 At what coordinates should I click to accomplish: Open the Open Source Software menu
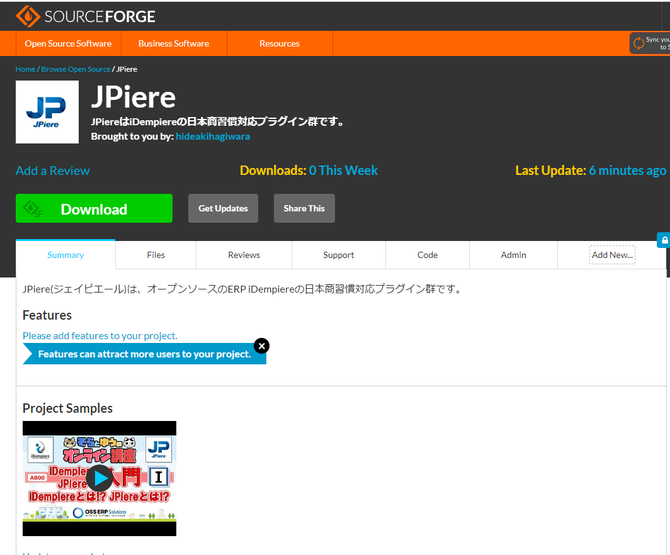tap(68, 44)
